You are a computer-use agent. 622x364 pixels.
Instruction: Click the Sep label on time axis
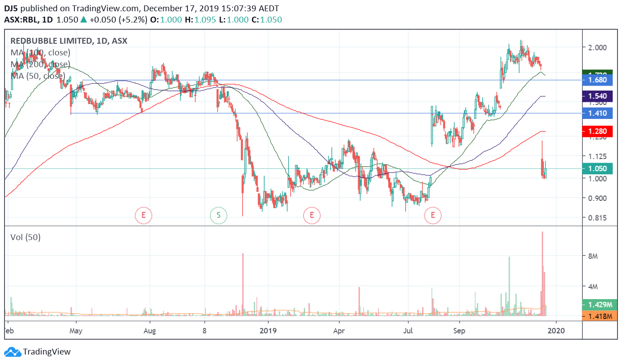tap(459, 331)
